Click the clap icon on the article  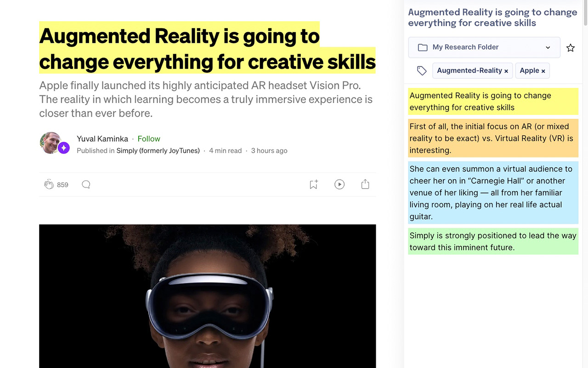coord(49,184)
